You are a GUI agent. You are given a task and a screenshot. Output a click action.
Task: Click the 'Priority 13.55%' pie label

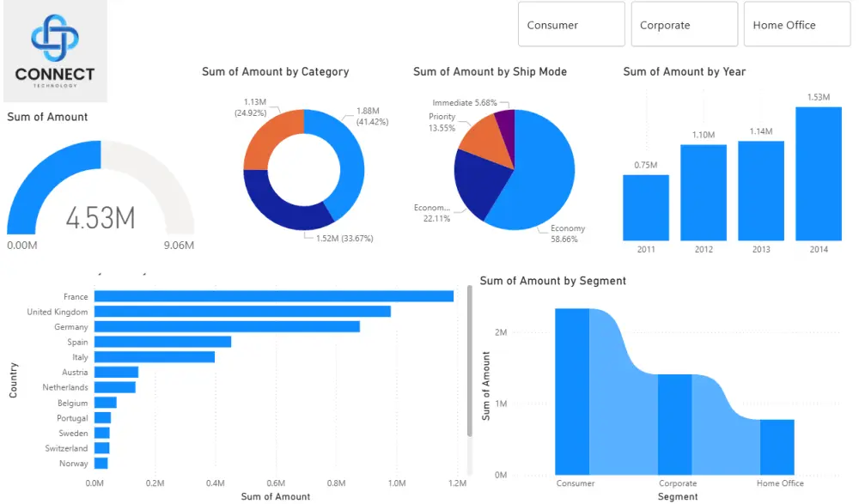(442, 122)
